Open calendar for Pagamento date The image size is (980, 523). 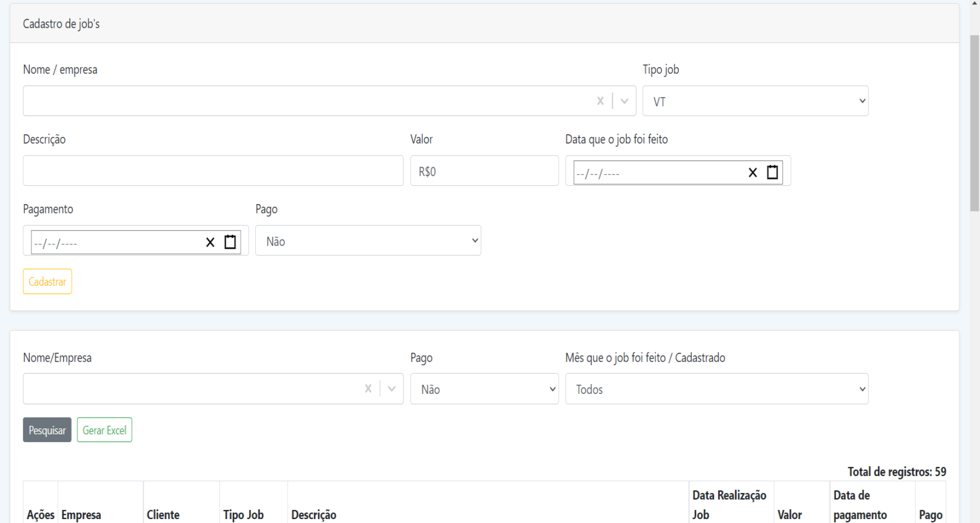point(230,242)
